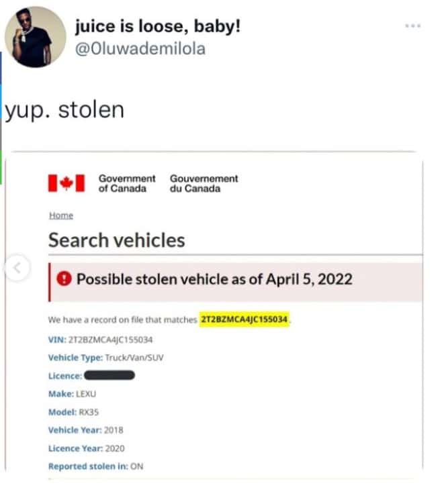Click the Vehicle Type Truck/Van/SUV line
This screenshot has height=504, width=438.
[105, 358]
